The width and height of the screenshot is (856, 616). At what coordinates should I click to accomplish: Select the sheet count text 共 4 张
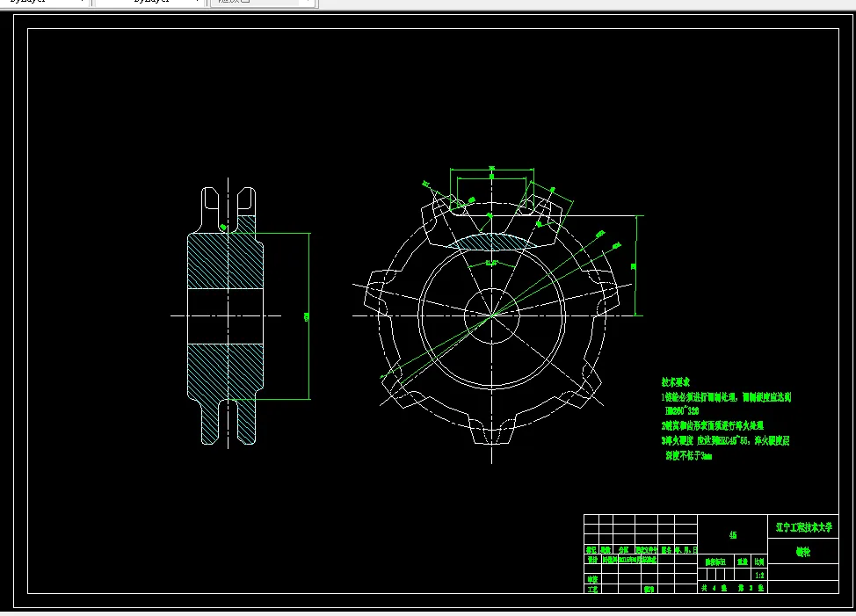click(x=714, y=588)
